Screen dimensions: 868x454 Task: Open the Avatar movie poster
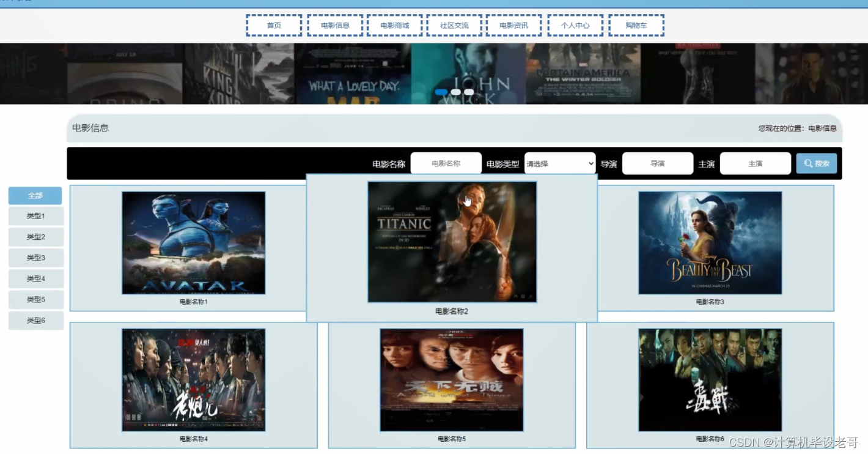(x=194, y=243)
